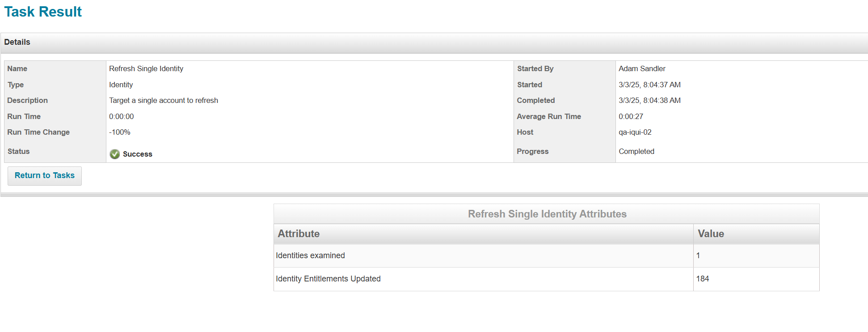868x332 pixels.
Task: Click the Success status text
Action: coord(138,154)
